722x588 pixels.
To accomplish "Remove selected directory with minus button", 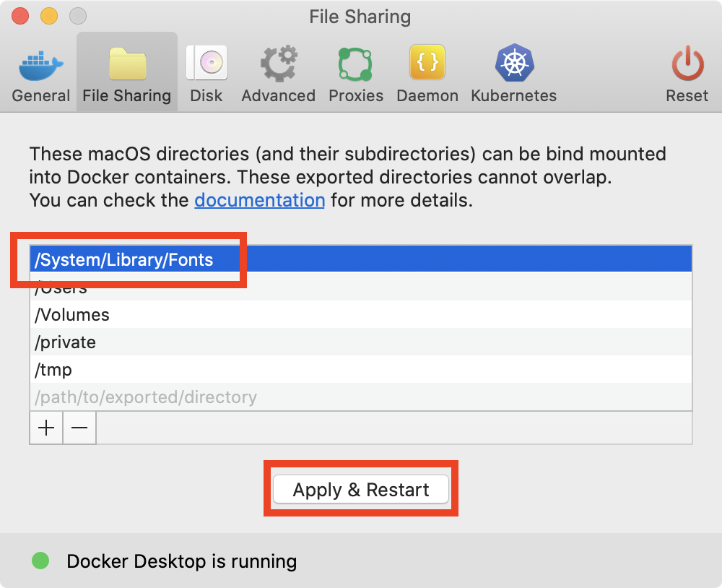I will (79, 428).
